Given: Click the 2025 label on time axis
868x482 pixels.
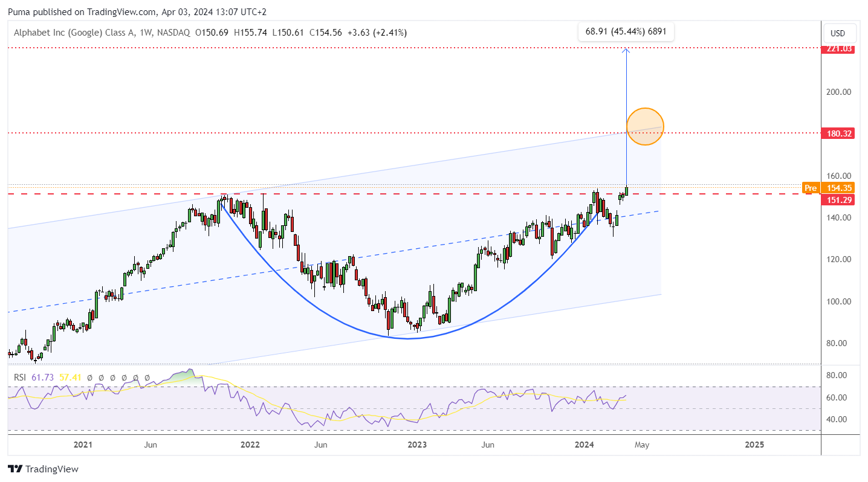Looking at the screenshot, I should tap(754, 445).
